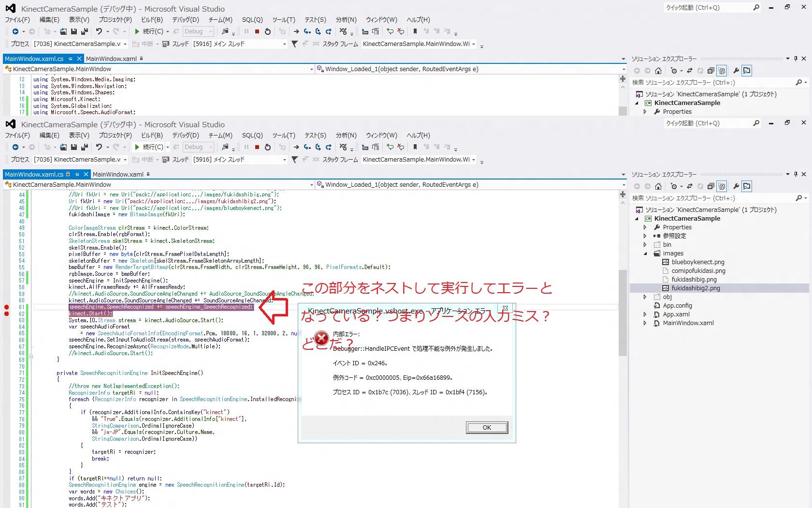Open Properties wrench in lower Solution Explorer toolbar

pyautogui.click(x=736, y=186)
